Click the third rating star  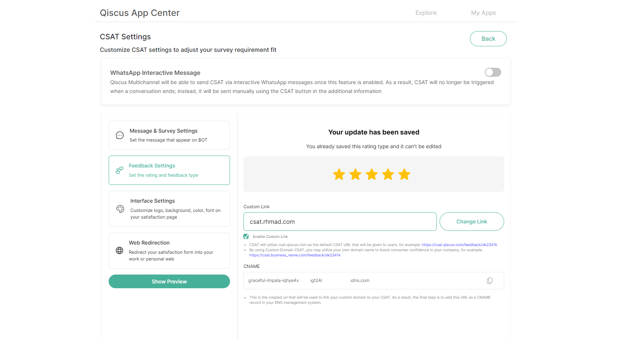pos(372,174)
